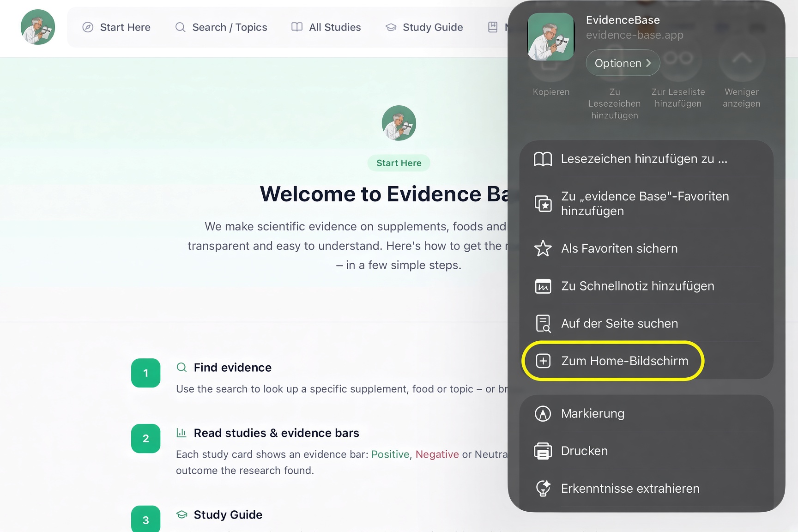
Task: Click the bar chart icon beside Read studies
Action: pos(181,433)
